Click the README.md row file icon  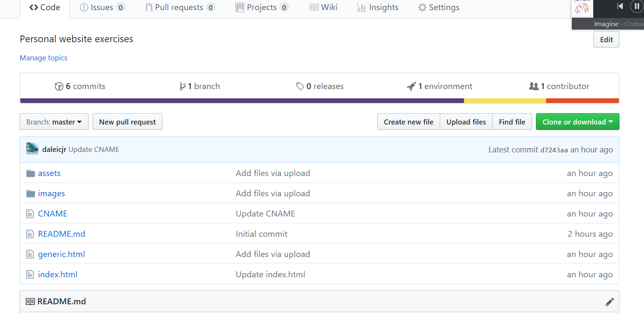tap(30, 234)
